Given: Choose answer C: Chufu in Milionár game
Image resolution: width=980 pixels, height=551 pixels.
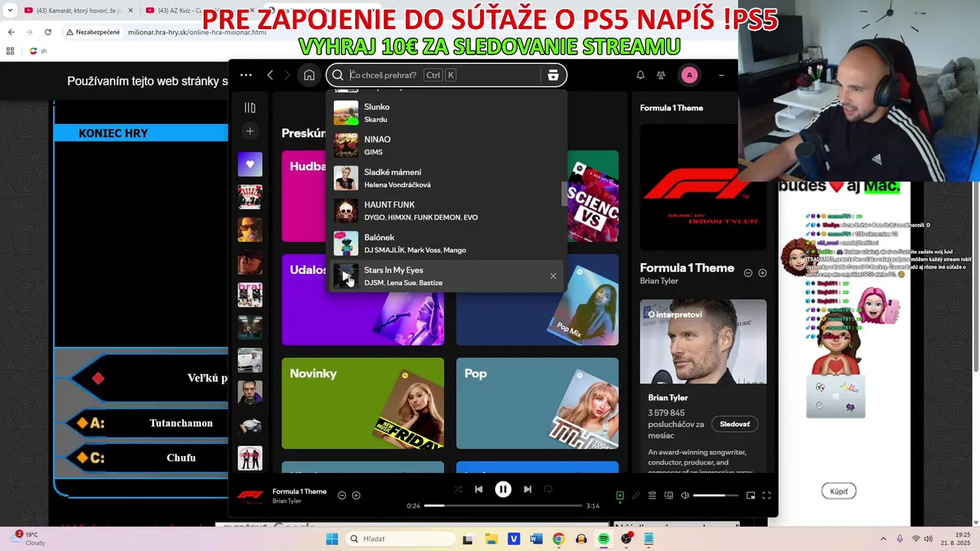Looking at the screenshot, I should tap(149, 458).
